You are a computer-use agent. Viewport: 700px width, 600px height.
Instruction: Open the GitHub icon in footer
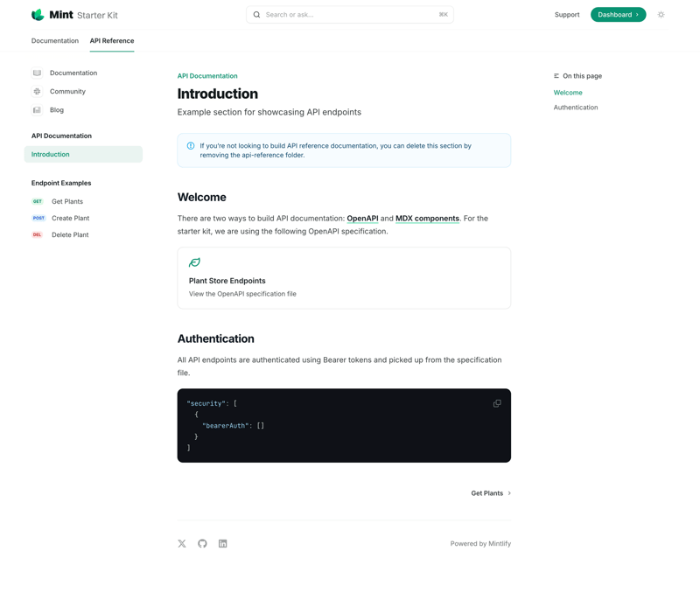click(202, 543)
